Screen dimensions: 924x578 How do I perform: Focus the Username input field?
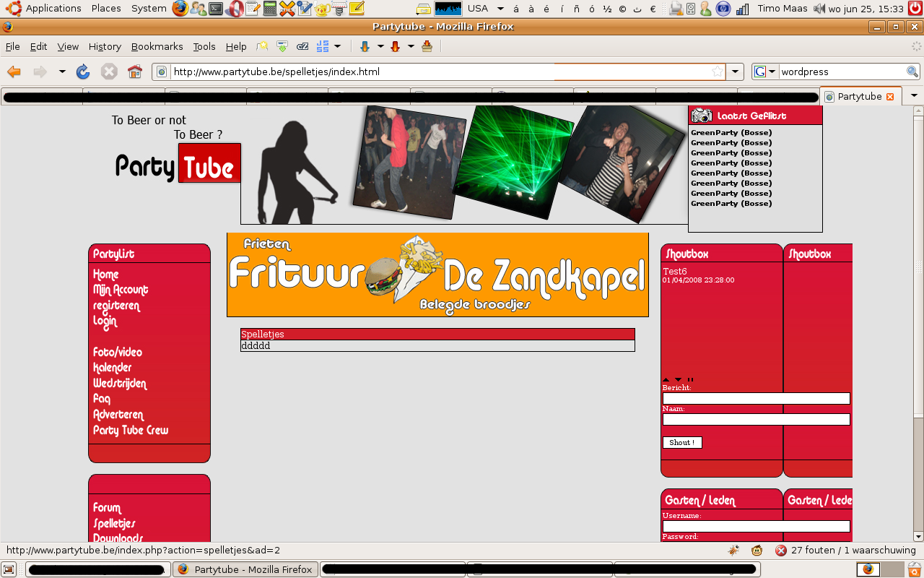[756, 526]
